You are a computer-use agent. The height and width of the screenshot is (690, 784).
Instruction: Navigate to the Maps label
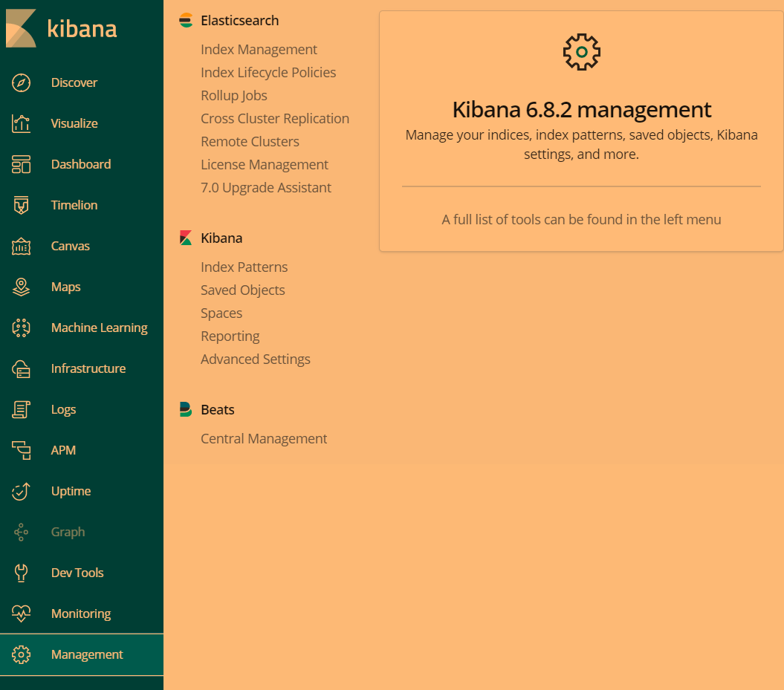pos(65,287)
